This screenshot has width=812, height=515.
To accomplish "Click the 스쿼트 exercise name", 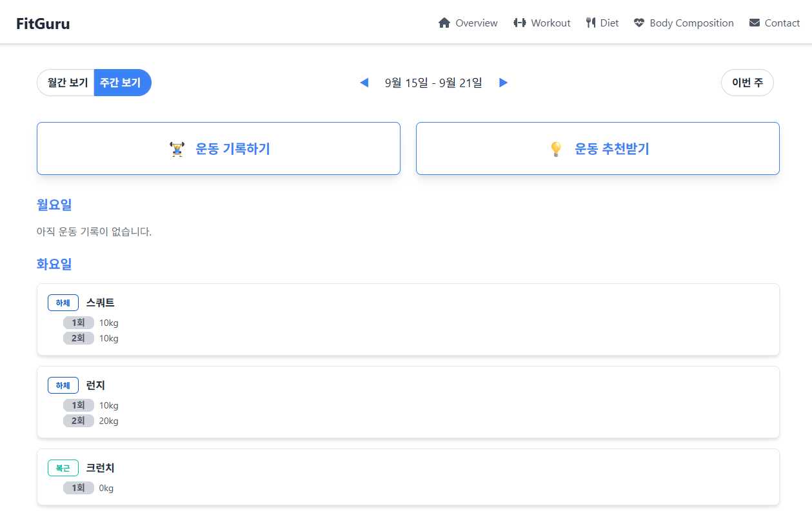I will 100,303.
